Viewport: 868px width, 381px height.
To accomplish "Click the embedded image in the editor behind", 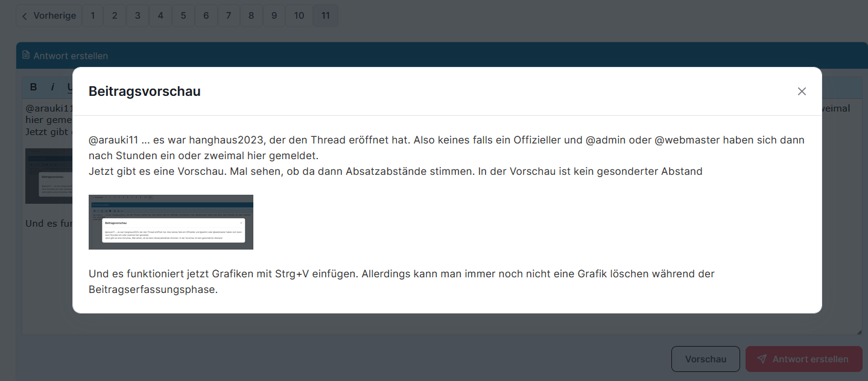I will click(x=48, y=176).
